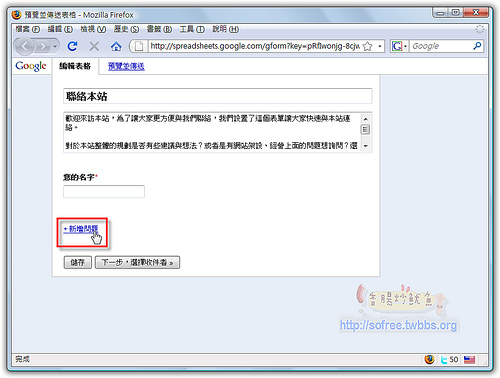This screenshot has height=378, width=500.
Task: Open the address bar history dropdown
Action: coord(379,46)
